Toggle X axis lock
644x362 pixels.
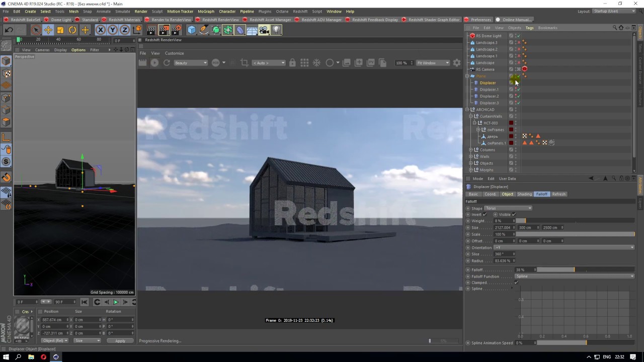(100, 30)
